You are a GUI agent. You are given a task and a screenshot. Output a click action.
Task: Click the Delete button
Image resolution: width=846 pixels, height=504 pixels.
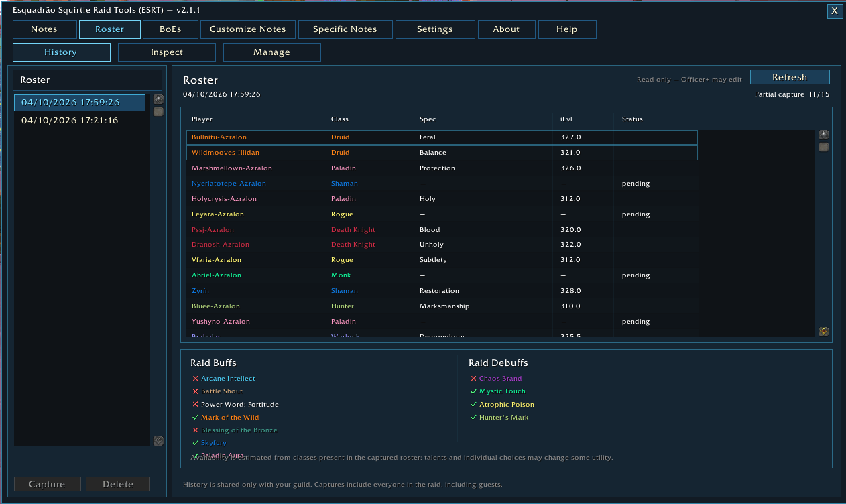[x=117, y=484]
